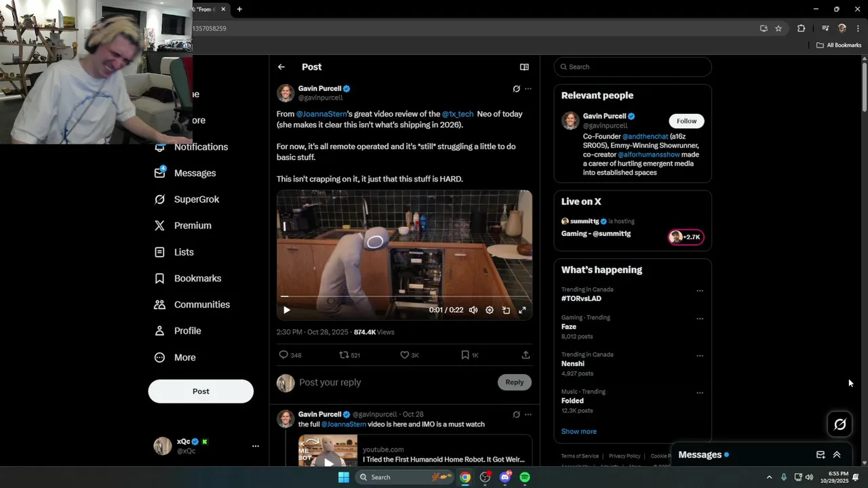Click the white Post button in sidebar
The height and width of the screenshot is (488, 868).
coord(201,391)
